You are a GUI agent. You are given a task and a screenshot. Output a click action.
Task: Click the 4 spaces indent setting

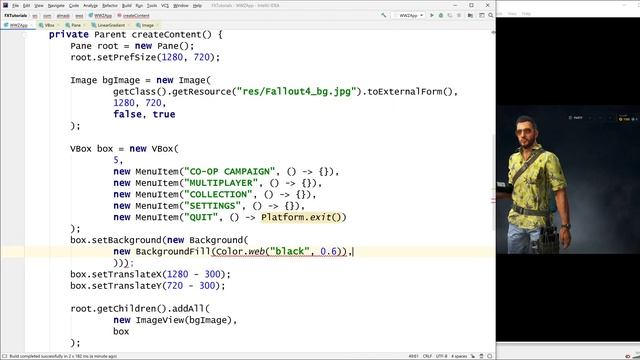[459, 356]
